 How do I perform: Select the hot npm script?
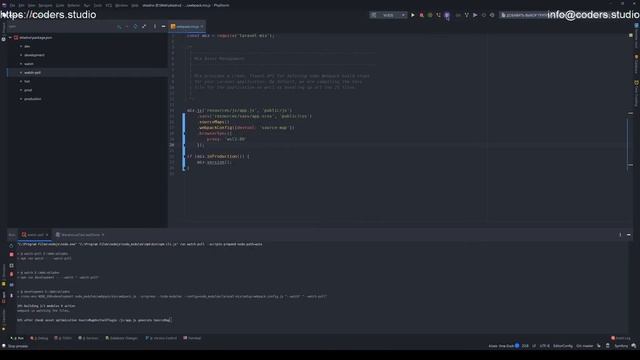pyautogui.click(x=27, y=81)
